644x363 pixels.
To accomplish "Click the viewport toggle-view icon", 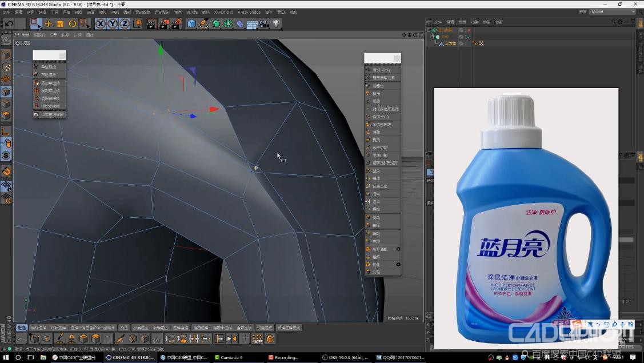I will click(x=421, y=35).
